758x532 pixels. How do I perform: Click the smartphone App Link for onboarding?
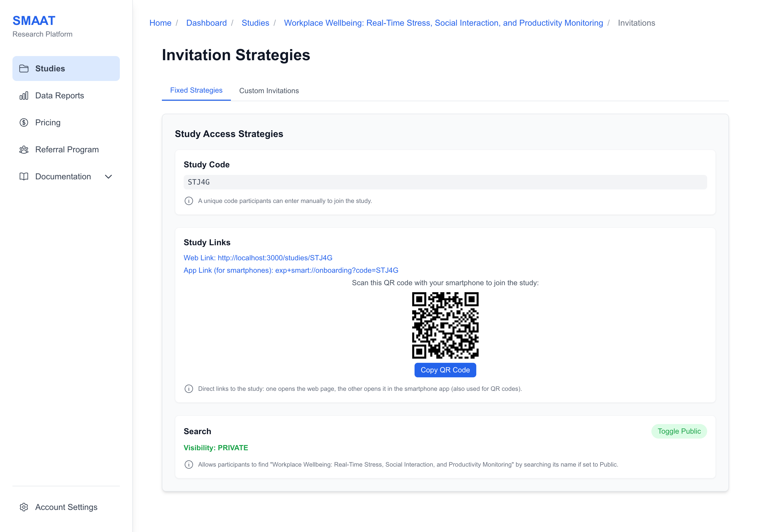[x=291, y=270]
